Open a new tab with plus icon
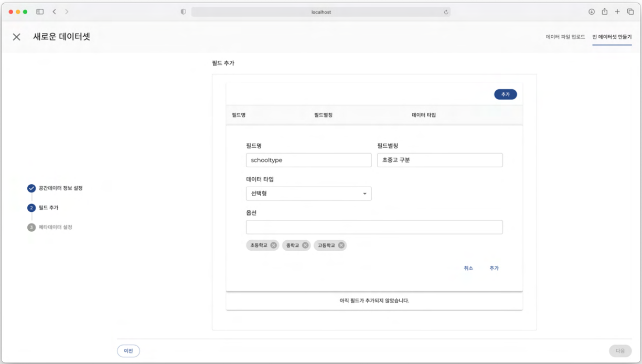This screenshot has width=642, height=364. coord(617,12)
